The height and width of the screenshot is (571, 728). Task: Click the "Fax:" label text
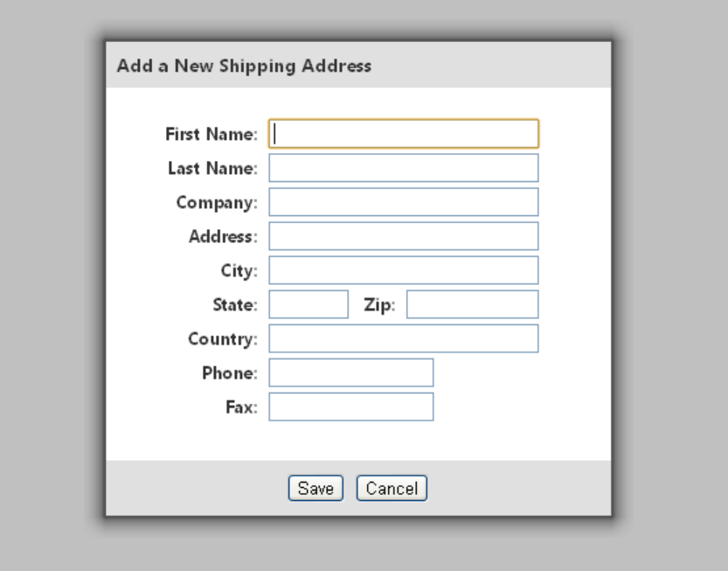pyautogui.click(x=241, y=407)
